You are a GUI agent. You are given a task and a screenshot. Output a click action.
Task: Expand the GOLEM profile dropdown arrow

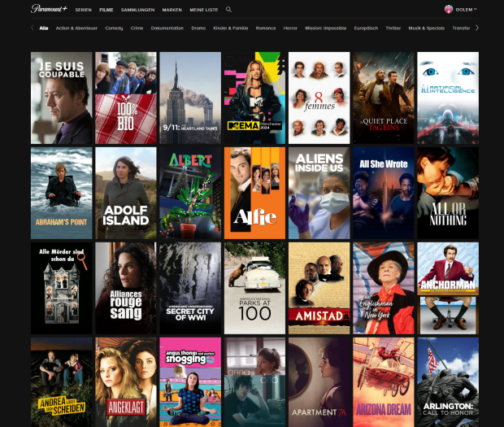pos(476,9)
